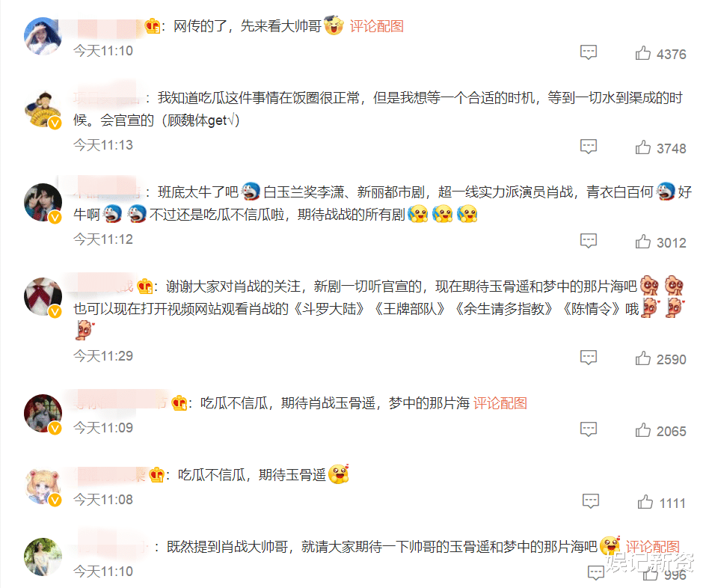Click the crown badge beside the 11:08 username
Screen dimensions: 706x588
(x=156, y=475)
